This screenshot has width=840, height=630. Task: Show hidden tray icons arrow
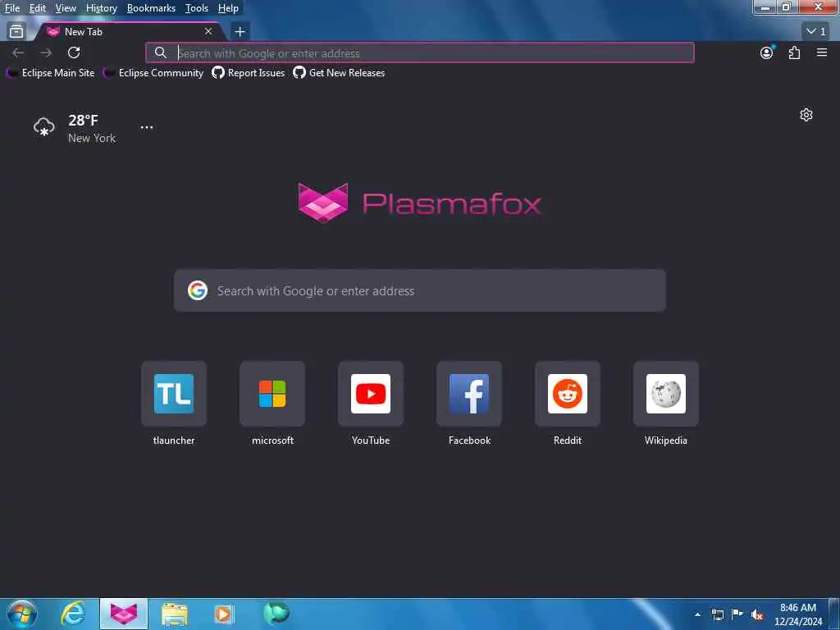697,614
